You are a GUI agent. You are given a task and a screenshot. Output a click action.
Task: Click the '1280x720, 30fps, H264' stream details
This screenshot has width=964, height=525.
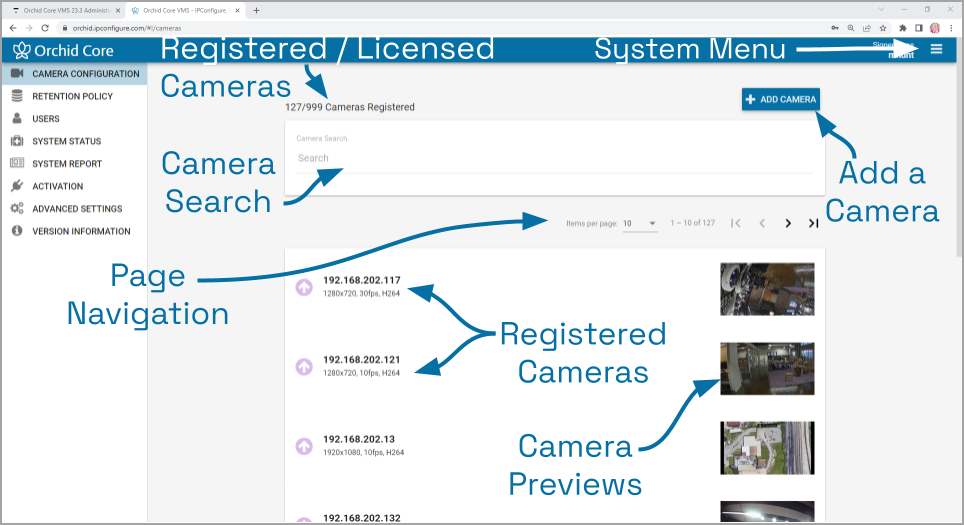362,294
